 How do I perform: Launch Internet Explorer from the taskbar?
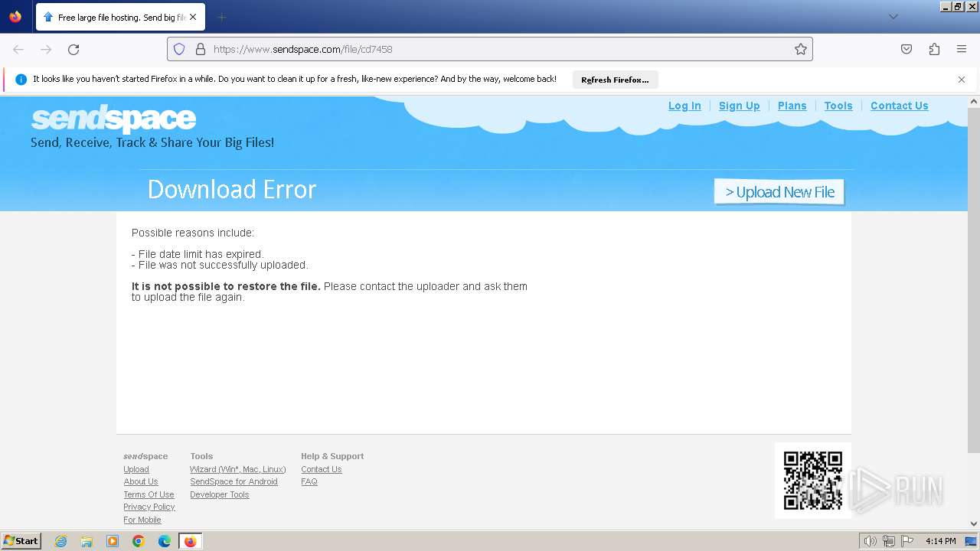tap(61, 541)
